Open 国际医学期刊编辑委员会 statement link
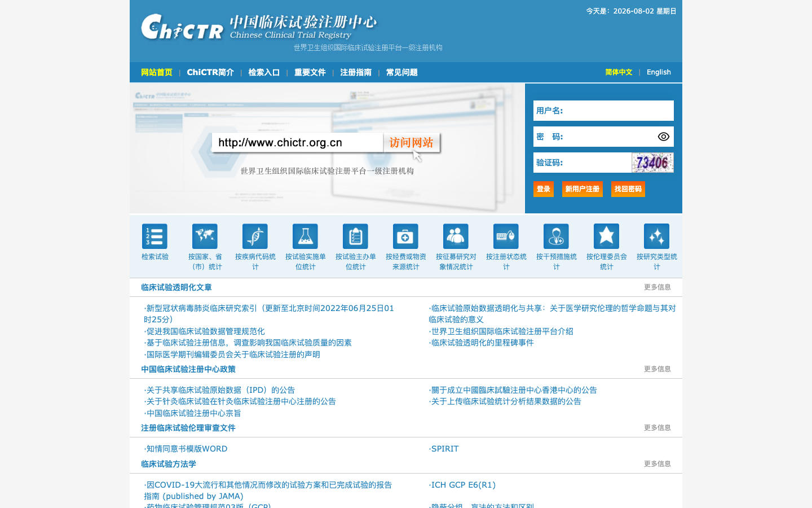This screenshot has height=508, width=812. [232, 354]
